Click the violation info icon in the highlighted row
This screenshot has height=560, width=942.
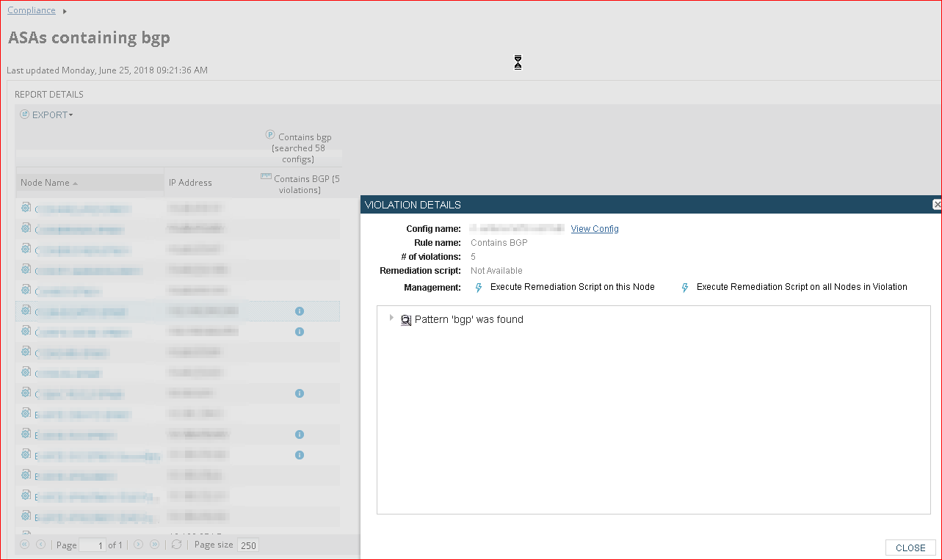click(x=300, y=311)
